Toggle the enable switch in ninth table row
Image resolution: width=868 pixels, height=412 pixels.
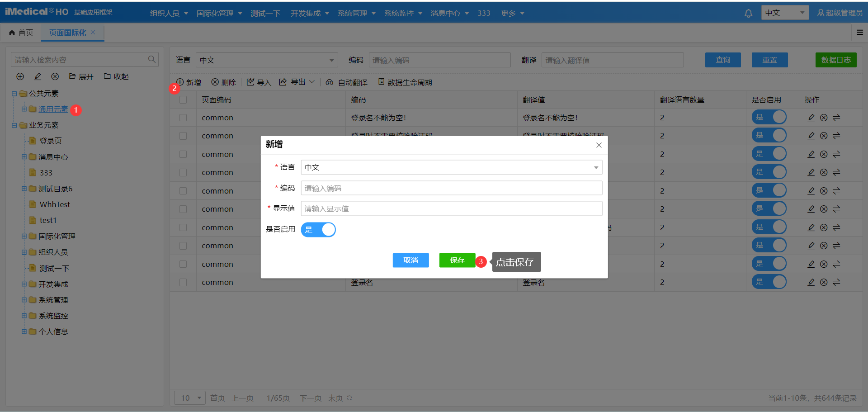click(x=769, y=264)
